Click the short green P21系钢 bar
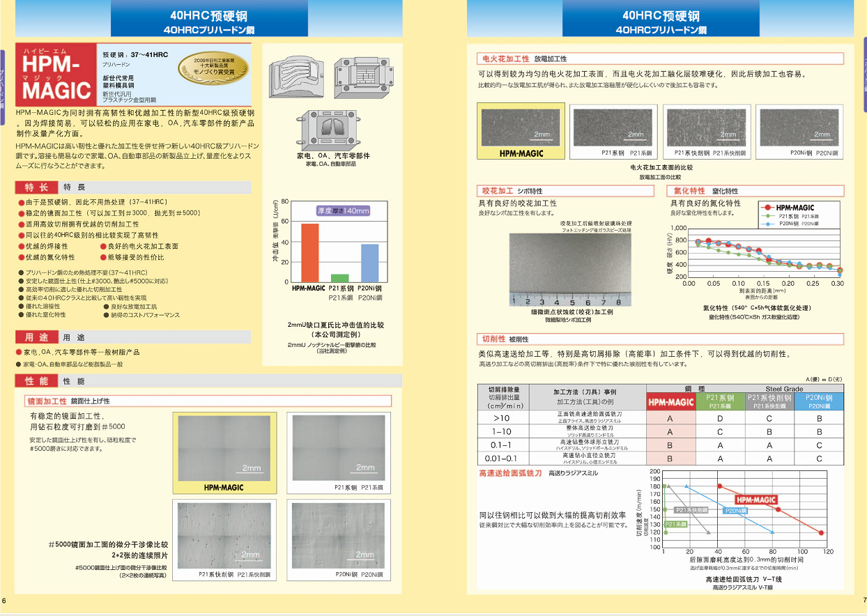Viewport: 867px width, 616px height. (x=339, y=278)
